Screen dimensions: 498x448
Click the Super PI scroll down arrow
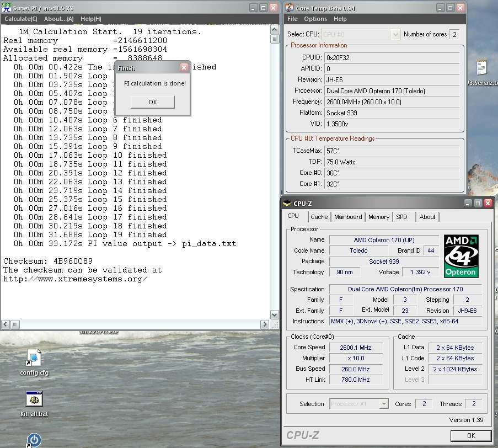(x=275, y=315)
